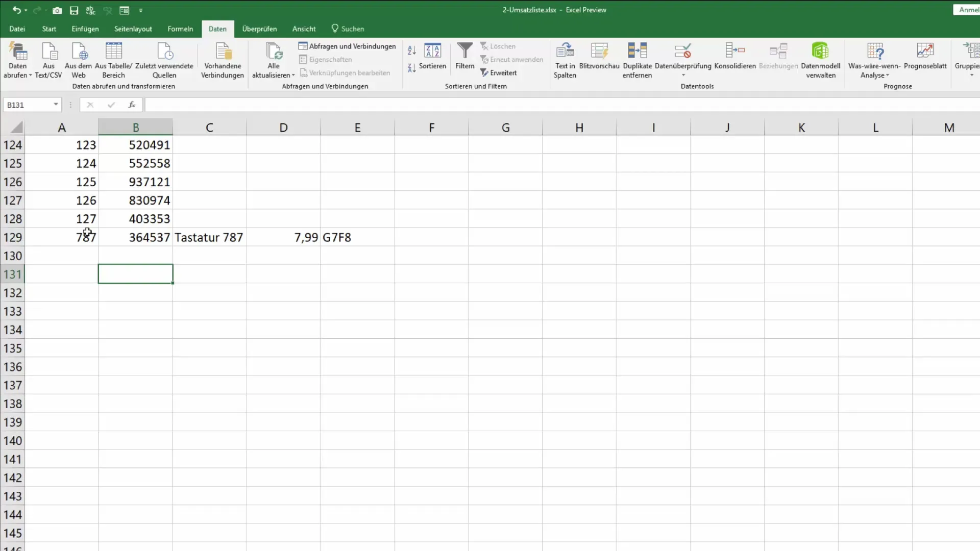980x551 pixels.
Task: Select row header 135
Action: (12, 348)
